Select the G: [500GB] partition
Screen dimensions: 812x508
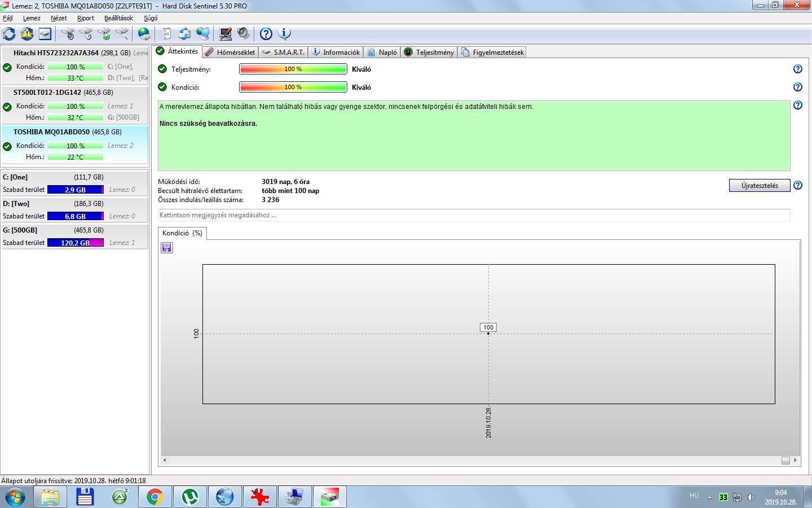(75, 236)
